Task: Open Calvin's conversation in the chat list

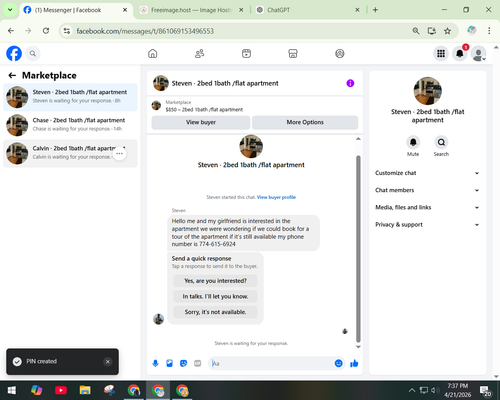Action: click(70, 153)
